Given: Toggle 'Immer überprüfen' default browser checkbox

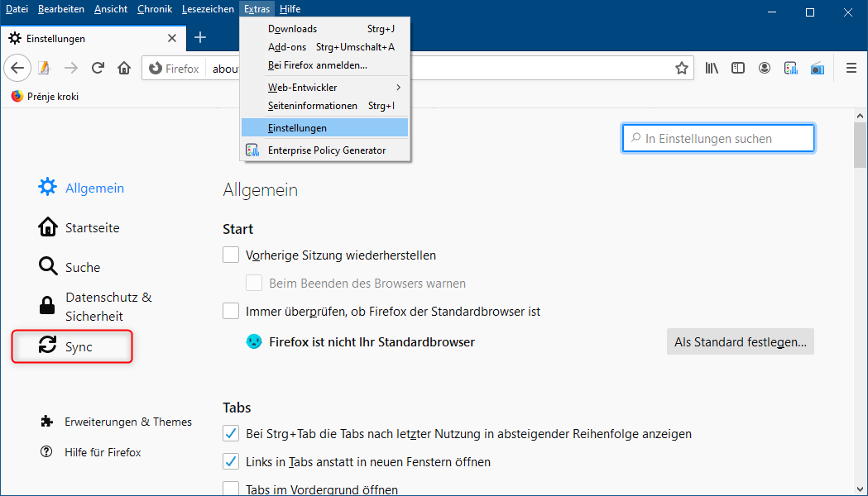Looking at the screenshot, I should click(x=231, y=312).
